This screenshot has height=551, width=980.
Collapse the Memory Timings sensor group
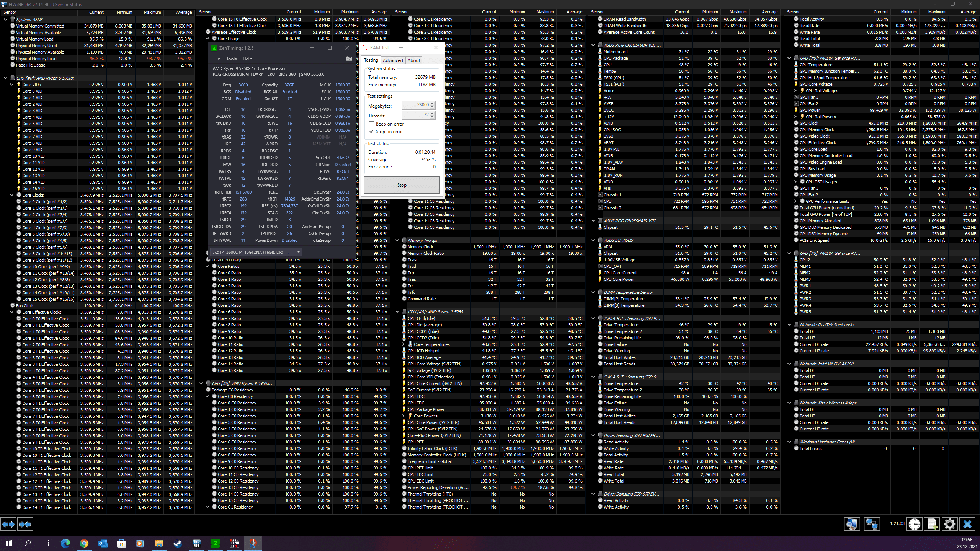[397, 240]
